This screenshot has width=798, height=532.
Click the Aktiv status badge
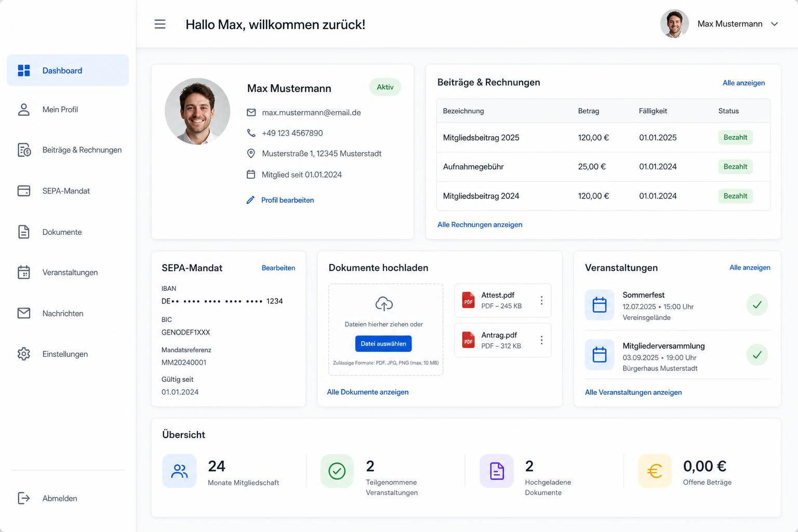tap(385, 87)
